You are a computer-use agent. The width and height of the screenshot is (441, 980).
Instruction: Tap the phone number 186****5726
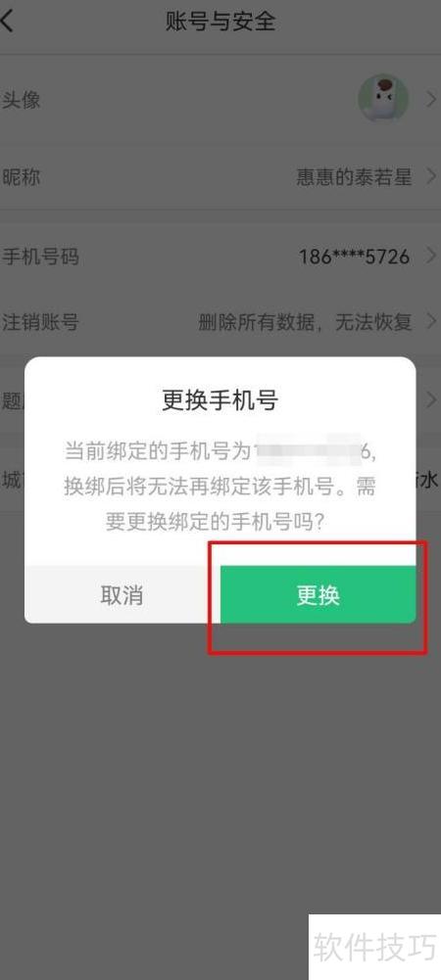354,257
